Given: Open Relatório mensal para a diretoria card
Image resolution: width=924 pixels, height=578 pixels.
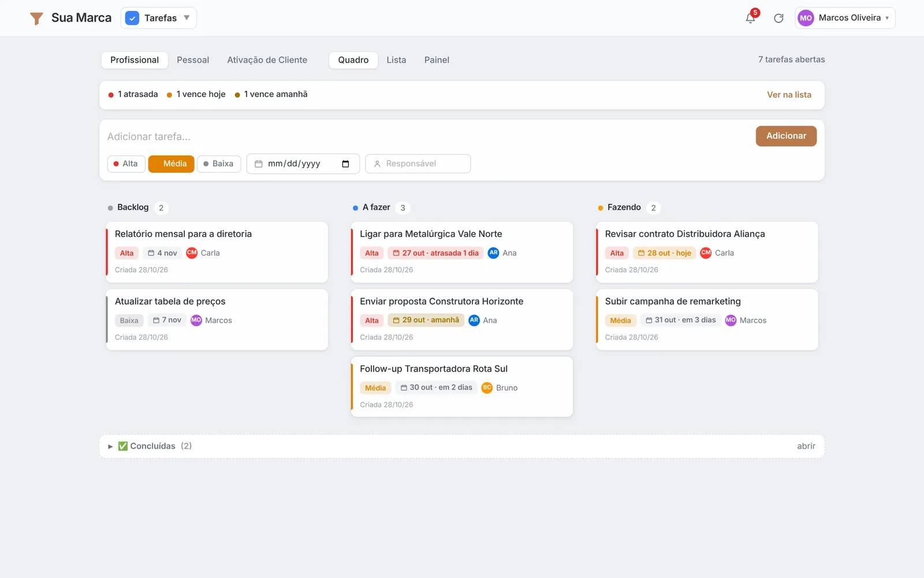Looking at the screenshot, I should click(217, 252).
